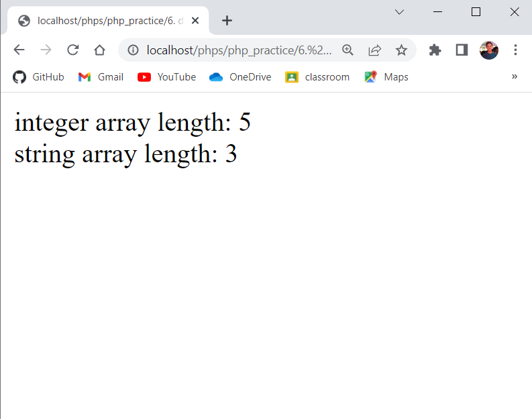532x419 pixels.
Task: Click the browser back arrow
Action: (x=19, y=50)
